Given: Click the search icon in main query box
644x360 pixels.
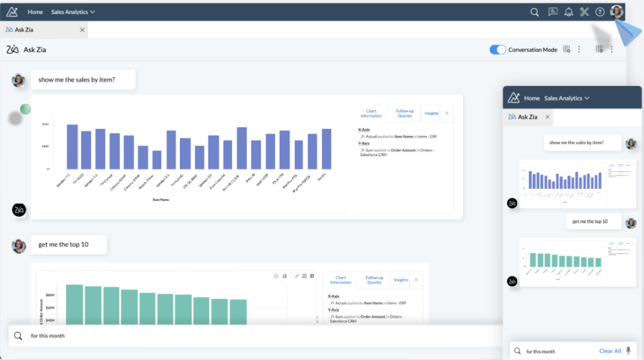Looking at the screenshot, I should [x=18, y=335].
